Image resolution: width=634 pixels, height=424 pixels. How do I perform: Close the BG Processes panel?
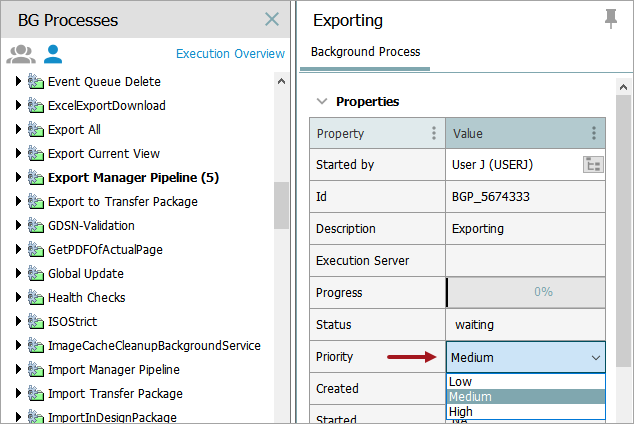pyautogui.click(x=272, y=19)
